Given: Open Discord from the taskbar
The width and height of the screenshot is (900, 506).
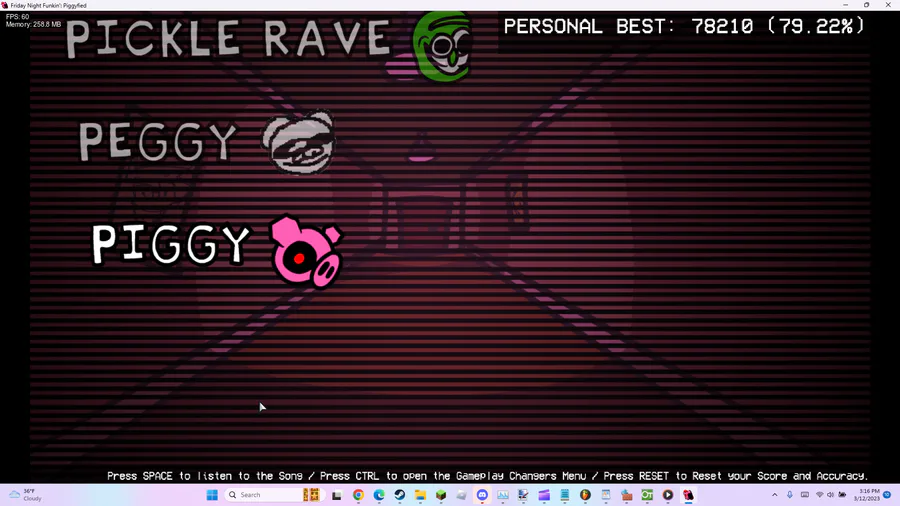Looking at the screenshot, I should point(482,495).
